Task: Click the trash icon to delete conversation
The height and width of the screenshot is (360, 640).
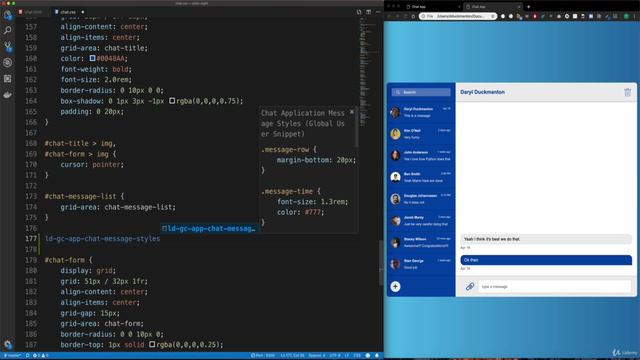Action: pyautogui.click(x=627, y=93)
